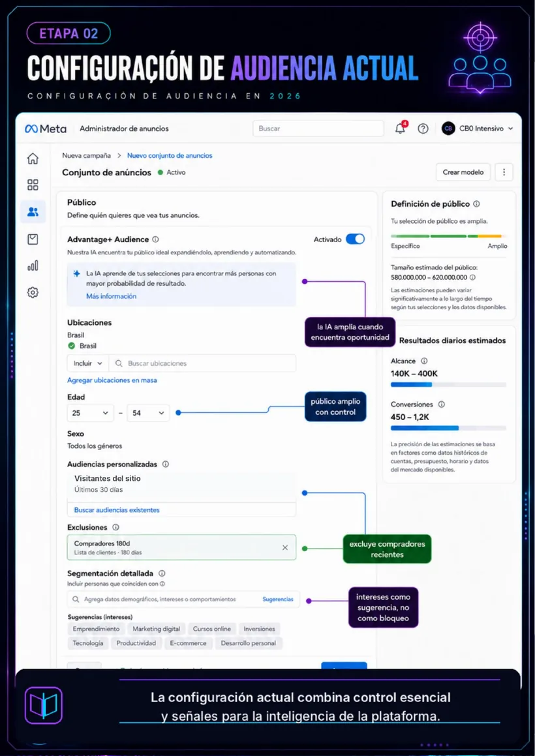Click the Alcance progress bar
This screenshot has height=756, width=535.
[x=449, y=385]
